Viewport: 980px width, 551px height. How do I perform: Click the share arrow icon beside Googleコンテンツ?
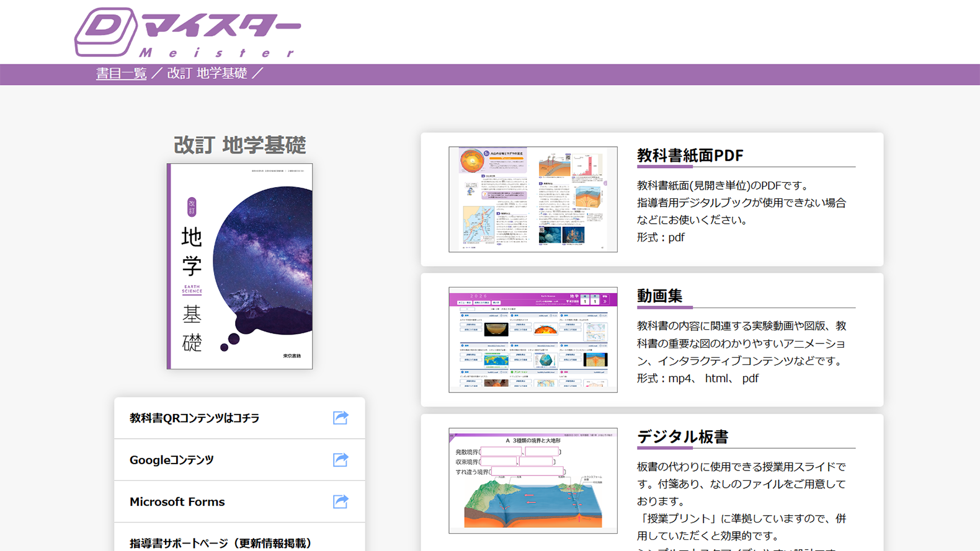pyautogui.click(x=341, y=460)
